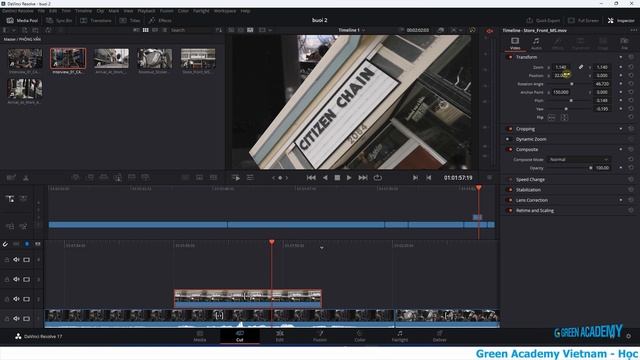
Task: Click the flip horizontal icon
Action: pos(552,118)
